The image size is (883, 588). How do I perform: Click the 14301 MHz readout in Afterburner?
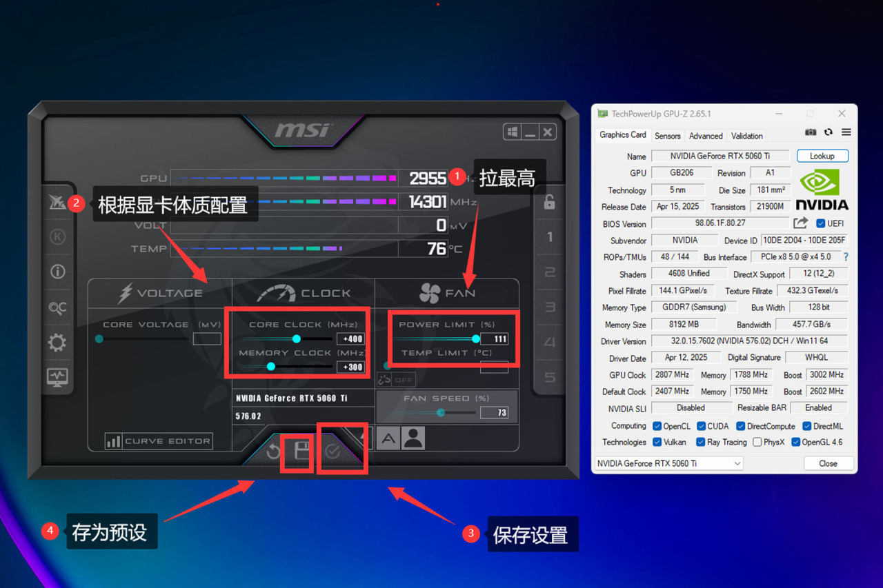click(x=428, y=202)
